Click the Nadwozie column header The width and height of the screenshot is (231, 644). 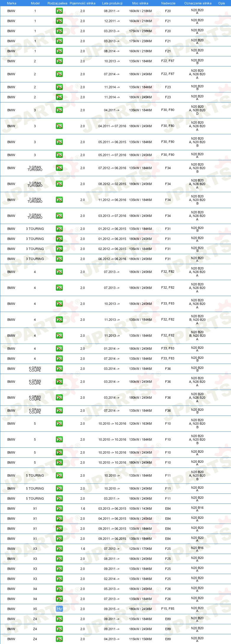168,3
